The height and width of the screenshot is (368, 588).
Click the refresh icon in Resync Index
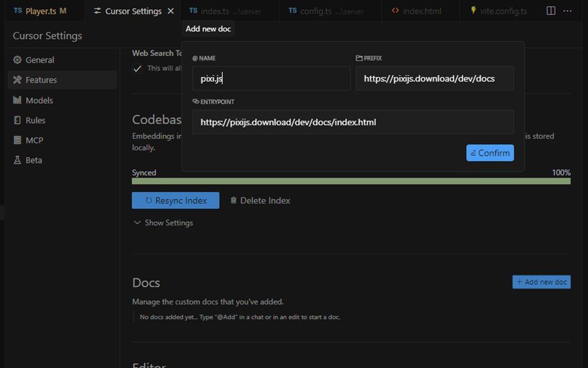coord(149,201)
